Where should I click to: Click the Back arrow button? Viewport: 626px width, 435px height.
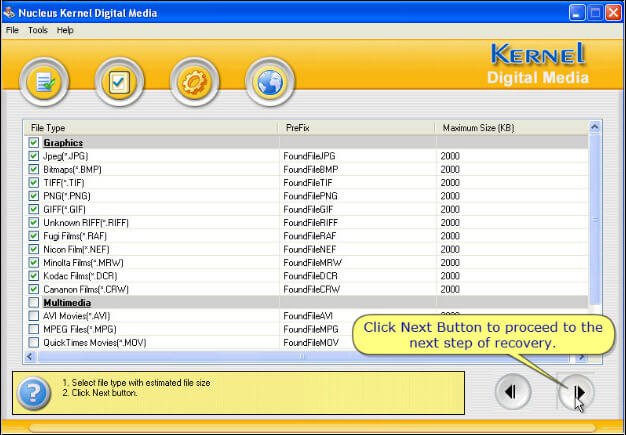click(513, 392)
